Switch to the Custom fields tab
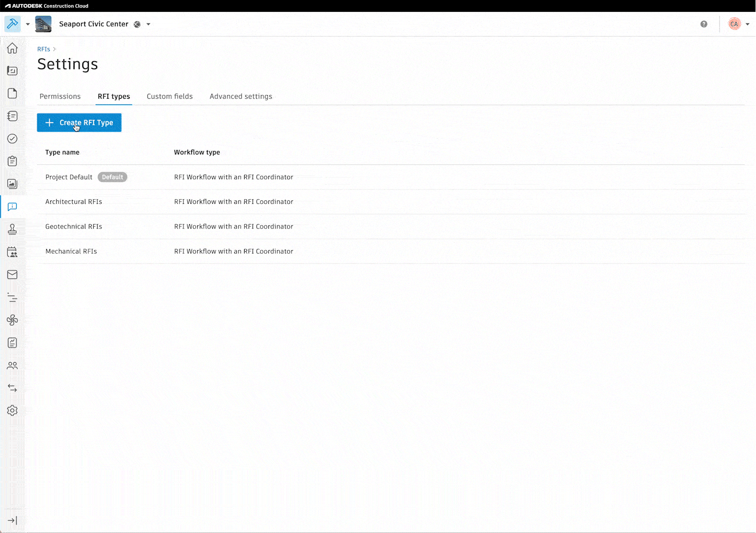Screen dimensions: 756x533 (170, 96)
